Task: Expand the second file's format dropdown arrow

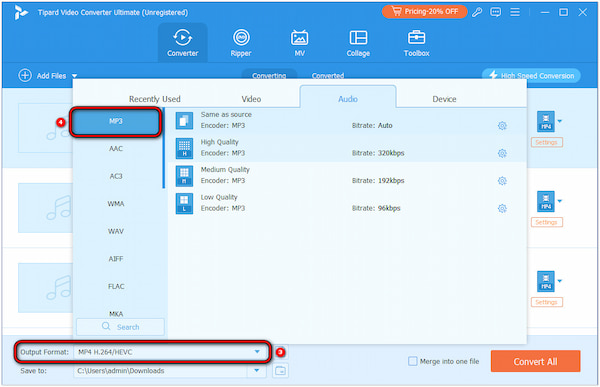Action: pyautogui.click(x=560, y=201)
